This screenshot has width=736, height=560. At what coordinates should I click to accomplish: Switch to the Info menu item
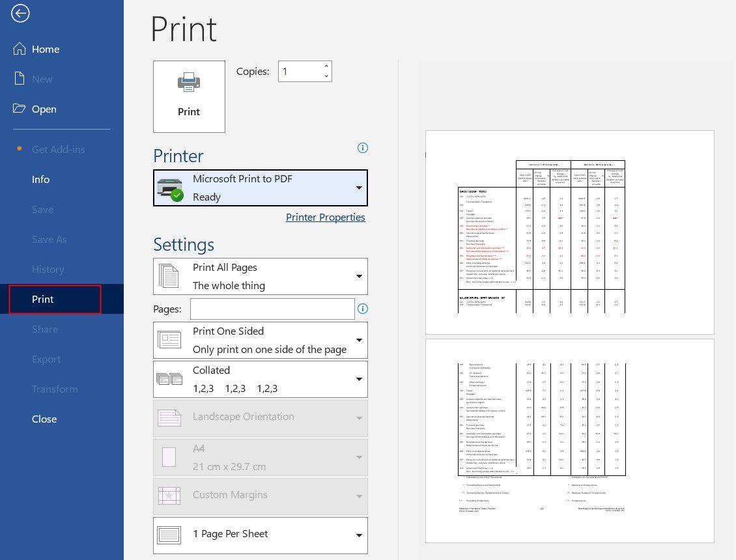coord(40,179)
